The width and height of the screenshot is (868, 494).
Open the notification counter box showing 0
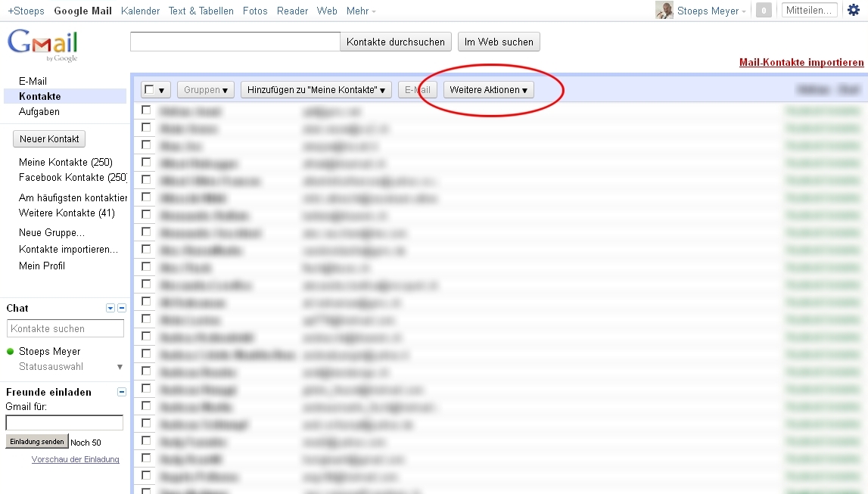click(764, 11)
